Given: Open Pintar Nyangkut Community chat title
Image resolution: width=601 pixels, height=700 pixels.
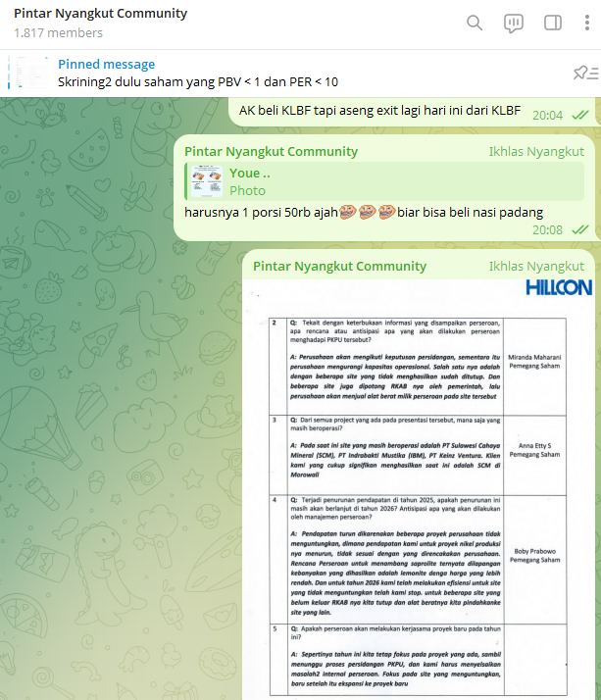Looking at the screenshot, I should 100,14.
